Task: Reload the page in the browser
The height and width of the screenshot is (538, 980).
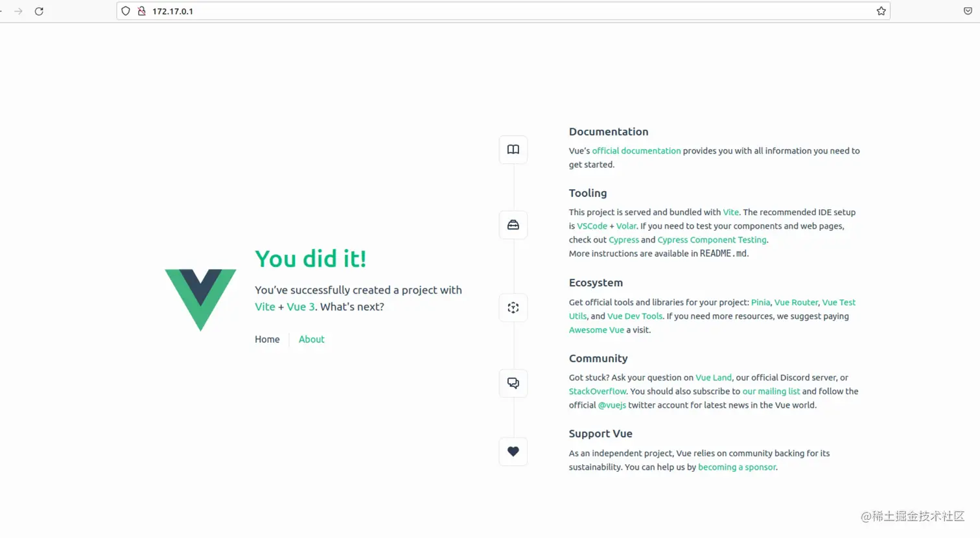Action: (x=39, y=11)
